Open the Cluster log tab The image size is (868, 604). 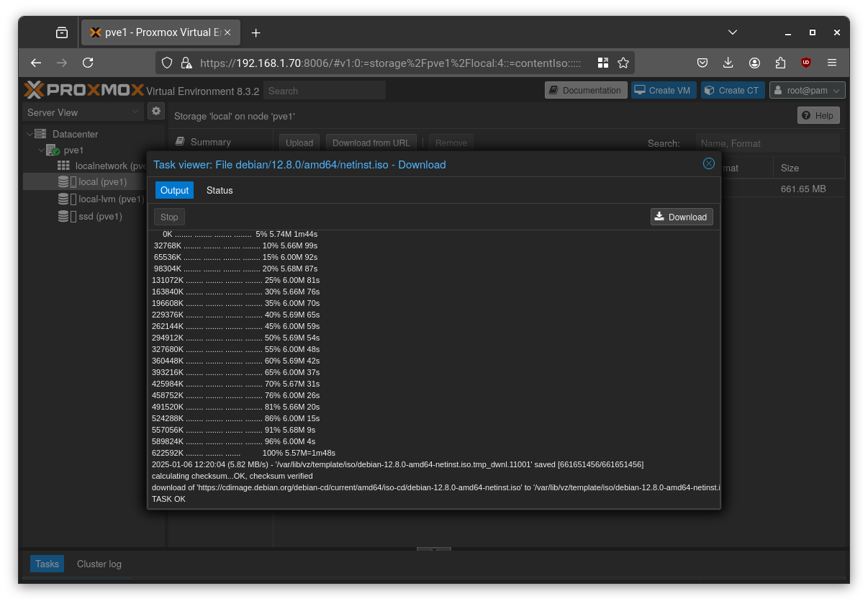[99, 564]
